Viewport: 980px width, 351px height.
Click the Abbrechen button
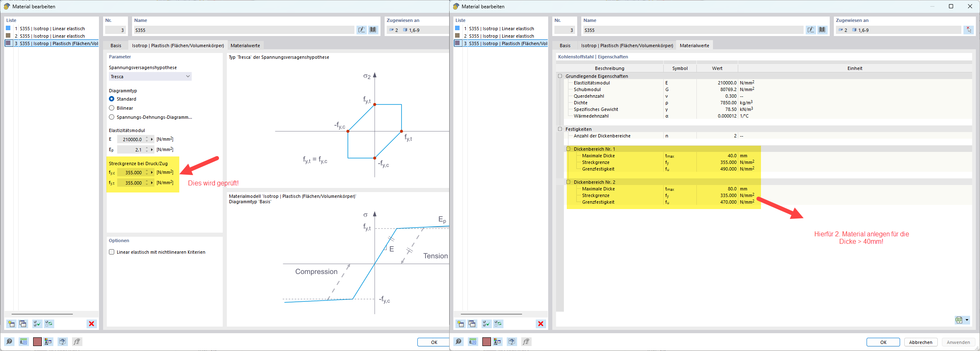(920, 342)
